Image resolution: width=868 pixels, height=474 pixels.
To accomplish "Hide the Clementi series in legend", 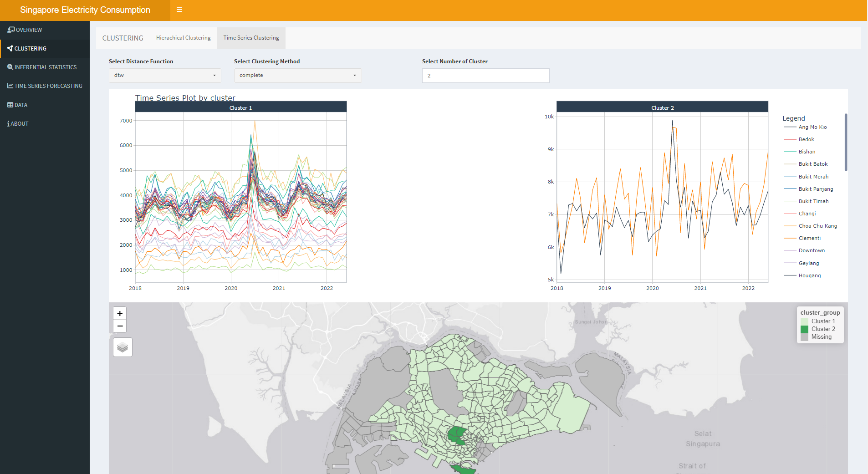I will point(809,239).
